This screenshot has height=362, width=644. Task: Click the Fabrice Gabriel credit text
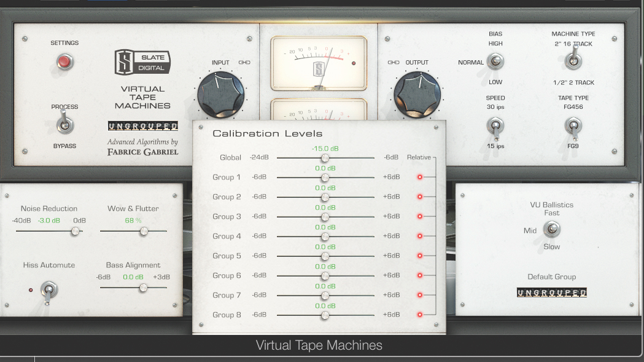tap(142, 152)
